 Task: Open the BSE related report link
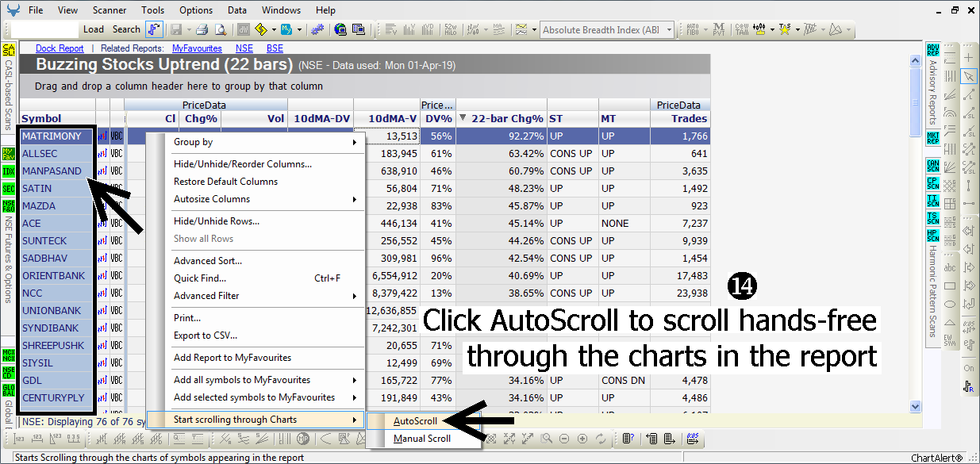[x=275, y=48]
